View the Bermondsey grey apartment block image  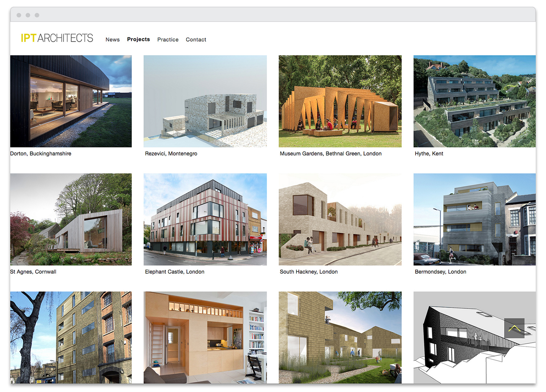pos(474,219)
